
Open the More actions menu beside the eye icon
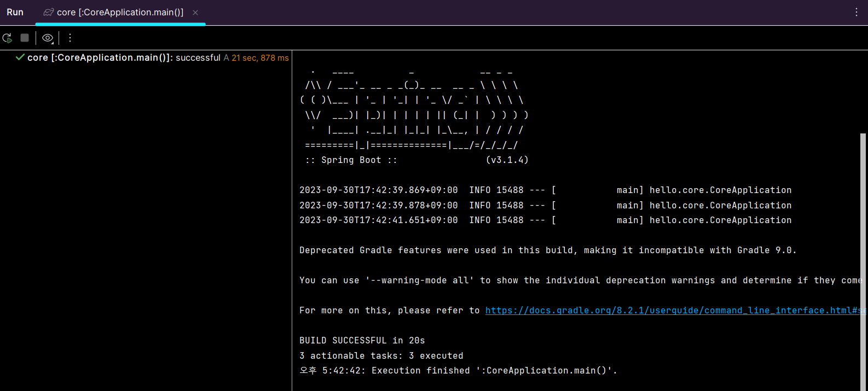(70, 38)
